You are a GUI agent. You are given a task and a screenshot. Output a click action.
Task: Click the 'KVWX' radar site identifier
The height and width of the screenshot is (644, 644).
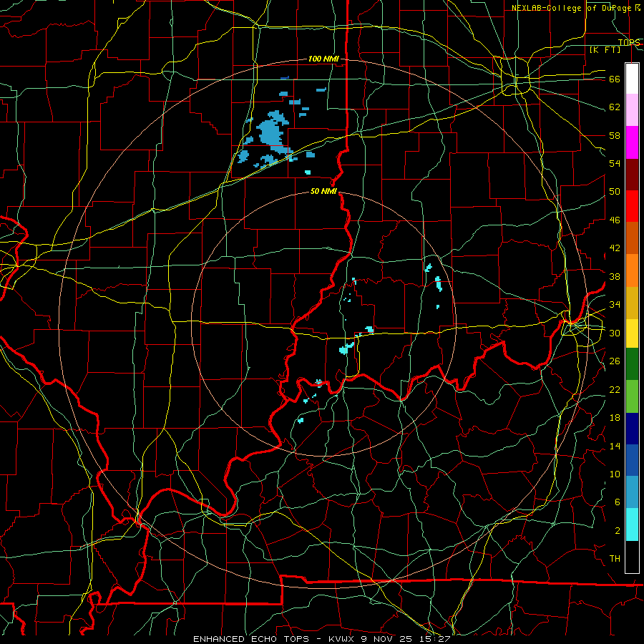coord(342,639)
